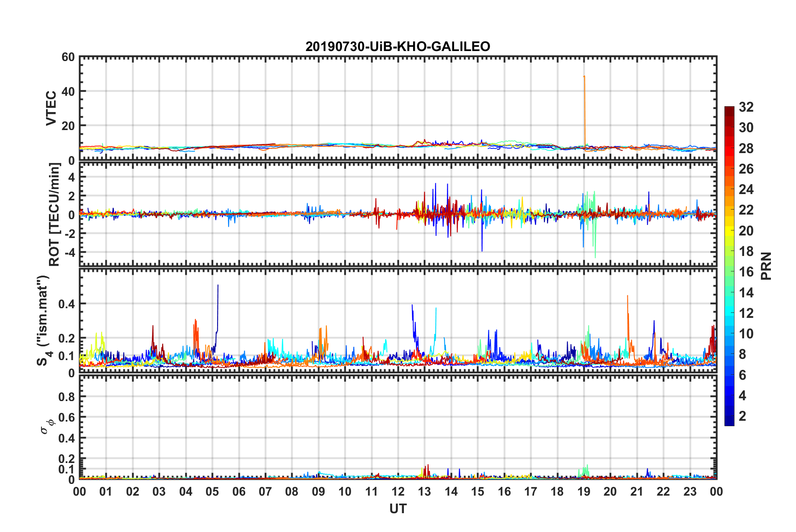
Task: Select the VTEC y-axis label
Action: [x=51, y=108]
